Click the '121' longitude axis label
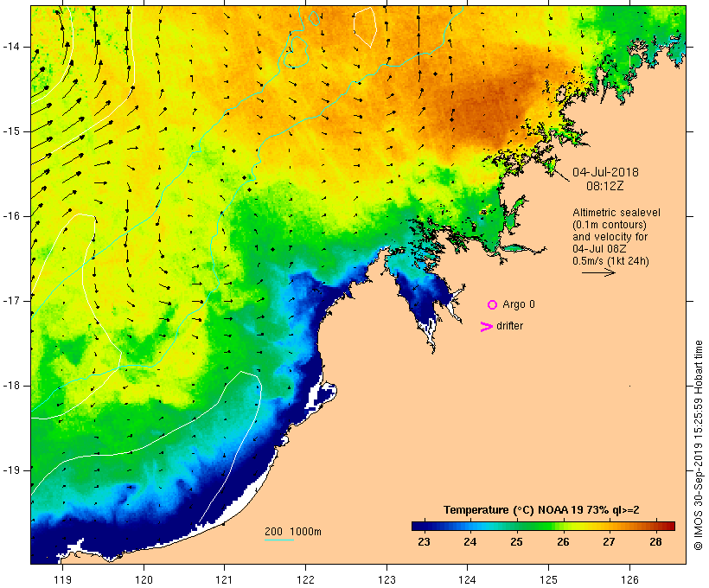 224,579
